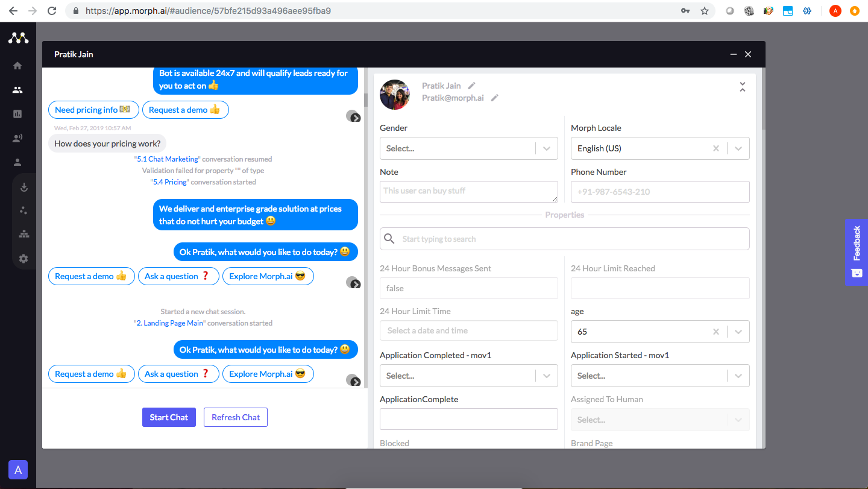
Task: Click the 24 Hour Limit Reached field
Action: [660, 288]
